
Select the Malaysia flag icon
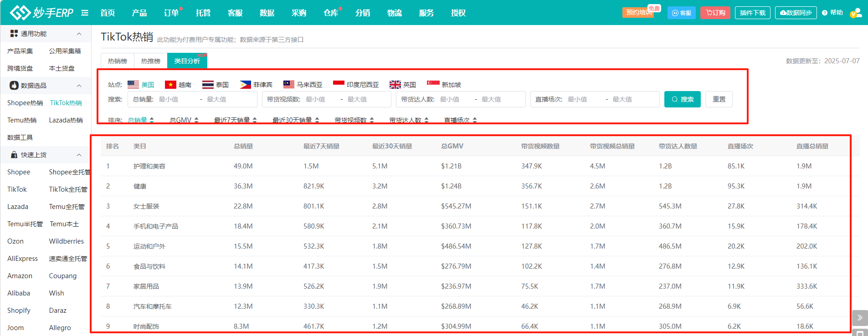289,85
